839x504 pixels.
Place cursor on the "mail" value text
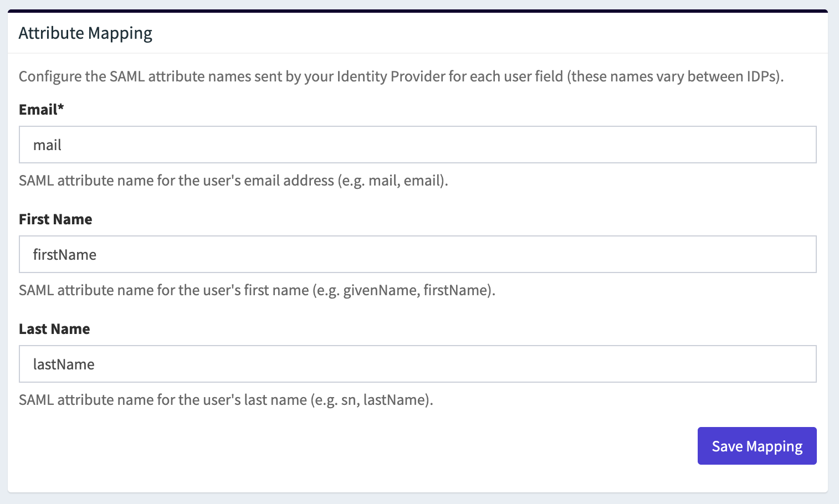[47, 145]
